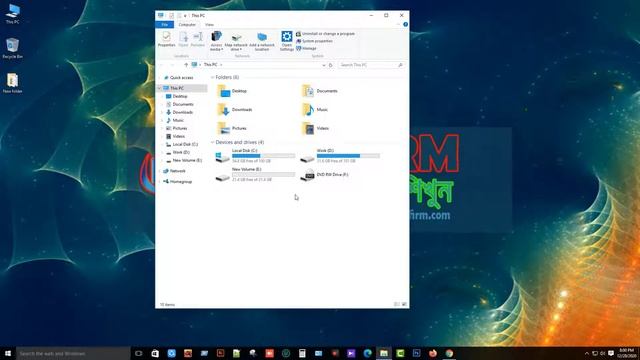The width and height of the screenshot is (640, 360).
Task: Click Add a network location
Action: tap(262, 41)
